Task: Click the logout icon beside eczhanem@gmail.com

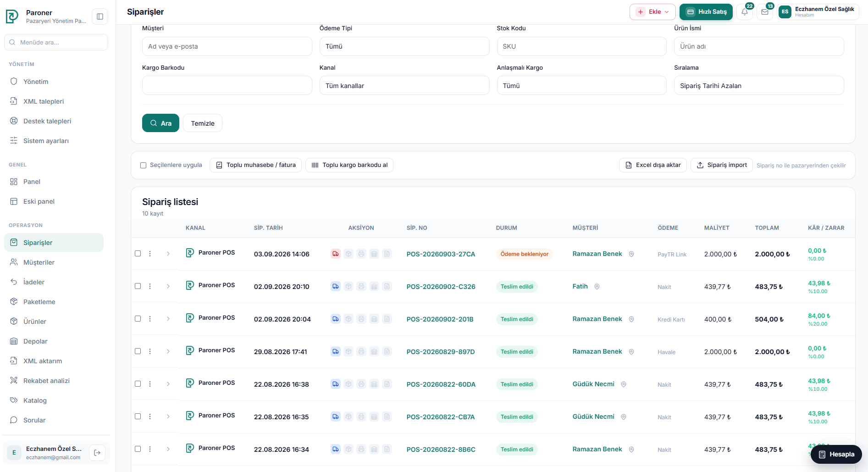Action: [97, 453]
